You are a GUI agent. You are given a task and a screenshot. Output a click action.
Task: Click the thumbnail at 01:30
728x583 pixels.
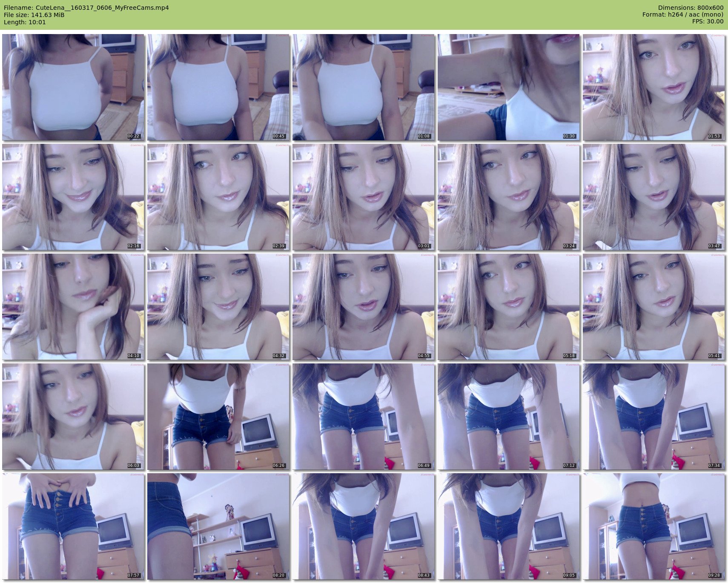(508, 87)
